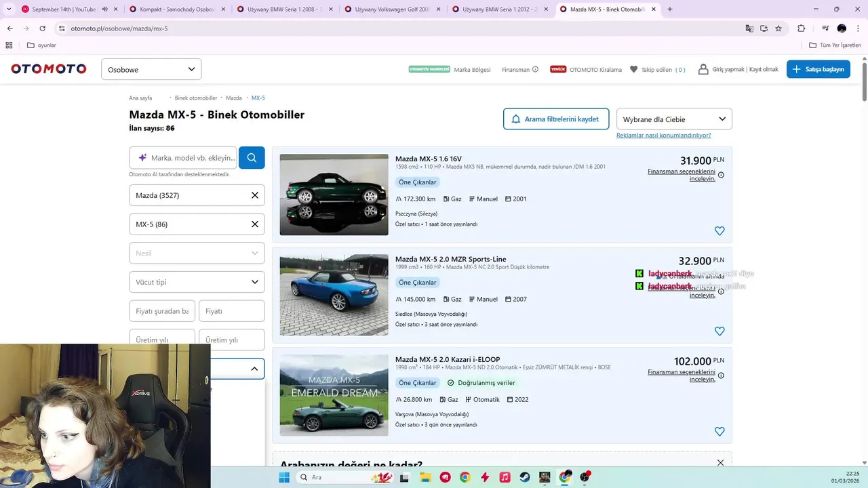The image size is (868, 488).
Task: Switch to the Używany Volkswagen Golf tab
Action: click(x=393, y=9)
